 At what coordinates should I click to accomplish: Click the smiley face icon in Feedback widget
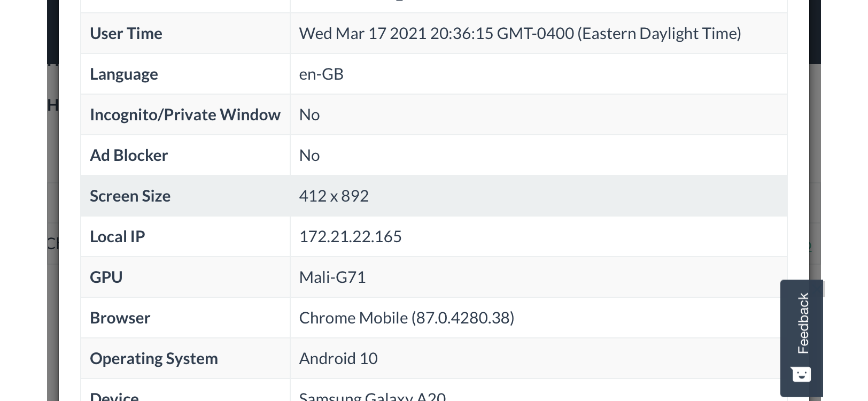pyautogui.click(x=801, y=374)
